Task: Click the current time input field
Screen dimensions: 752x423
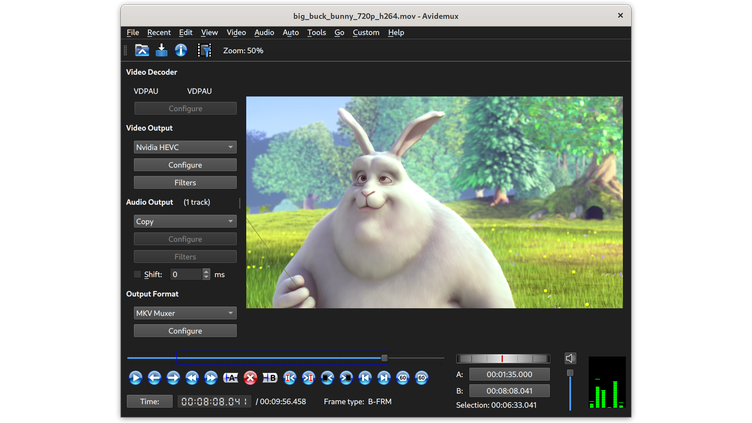Action: click(214, 401)
